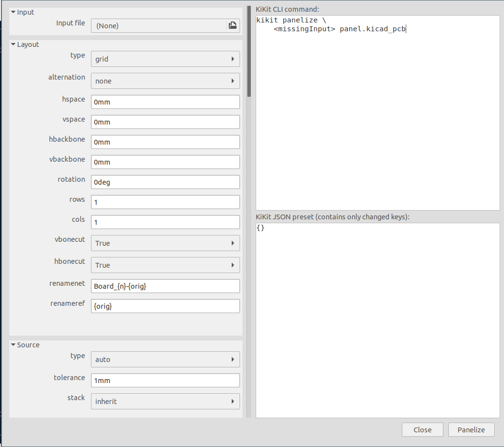
Task: Click the hbackbone input field
Action: pos(165,142)
